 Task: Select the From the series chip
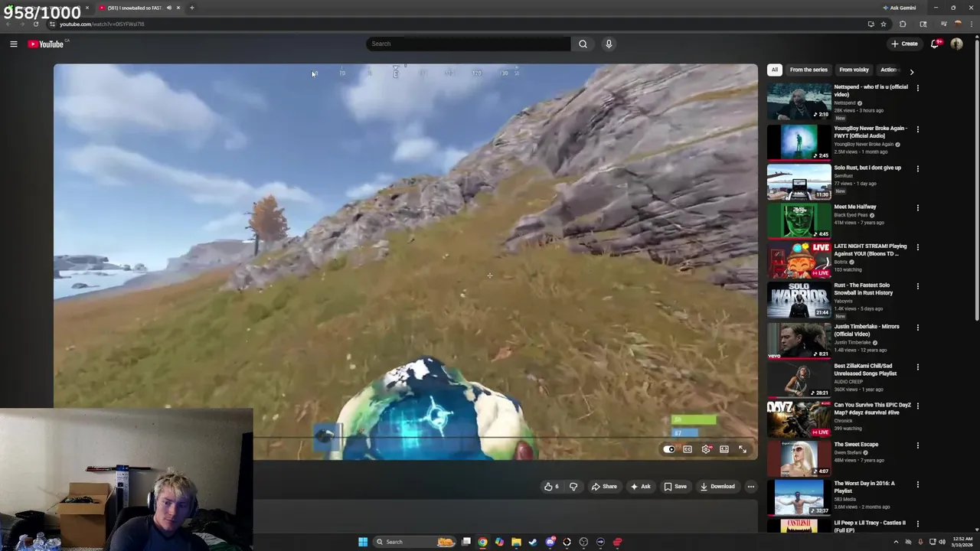pyautogui.click(x=808, y=70)
